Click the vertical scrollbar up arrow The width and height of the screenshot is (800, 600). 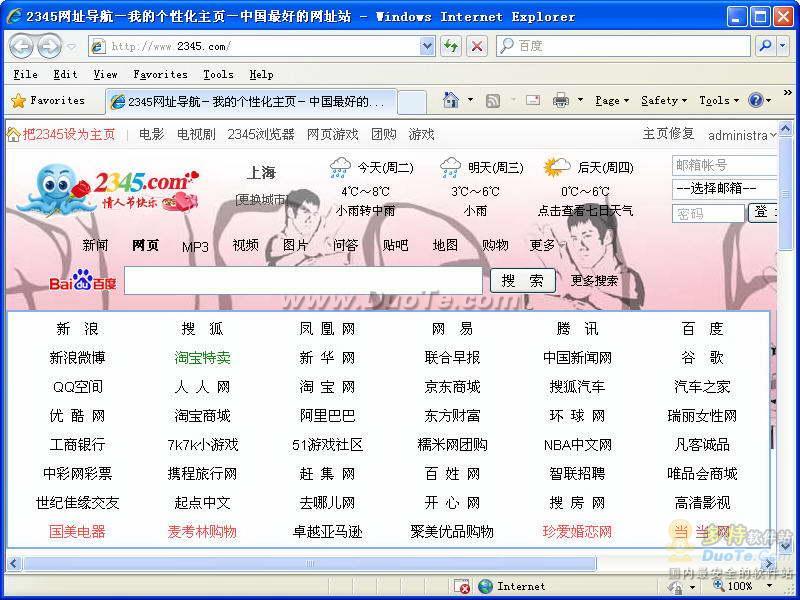tap(785, 128)
